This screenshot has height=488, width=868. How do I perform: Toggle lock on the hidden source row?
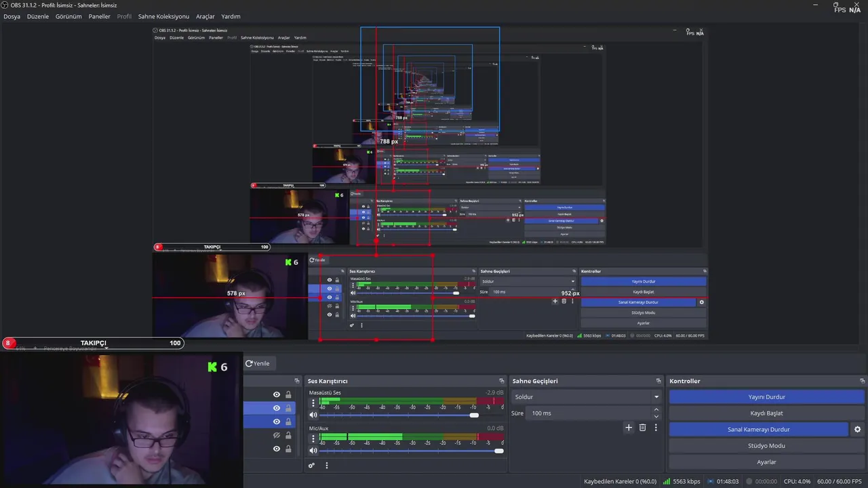[288, 435]
